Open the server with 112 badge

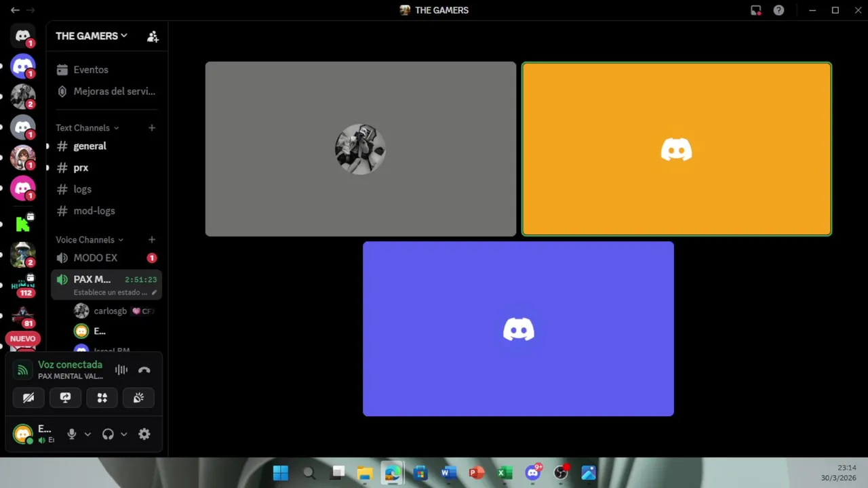coord(23,285)
